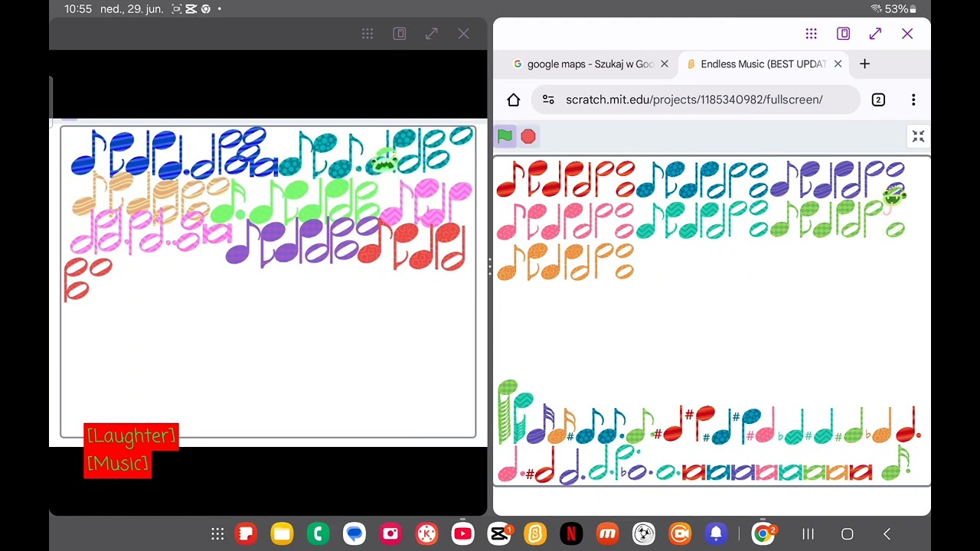Click the green flag to start project

click(x=505, y=136)
